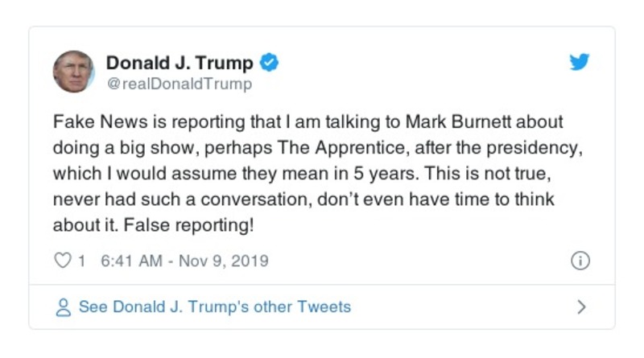644x358 pixels.
Task: Open the tweet info circle icon
Action: coord(580,261)
